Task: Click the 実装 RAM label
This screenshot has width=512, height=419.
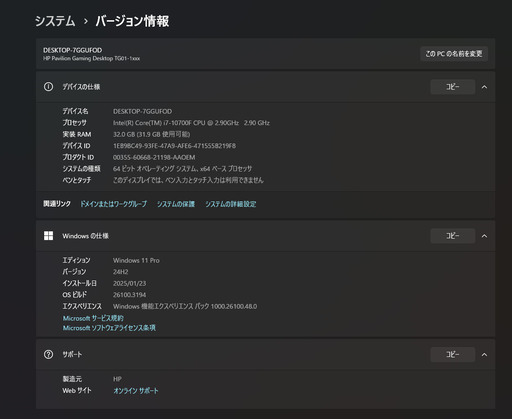Action: click(x=77, y=134)
